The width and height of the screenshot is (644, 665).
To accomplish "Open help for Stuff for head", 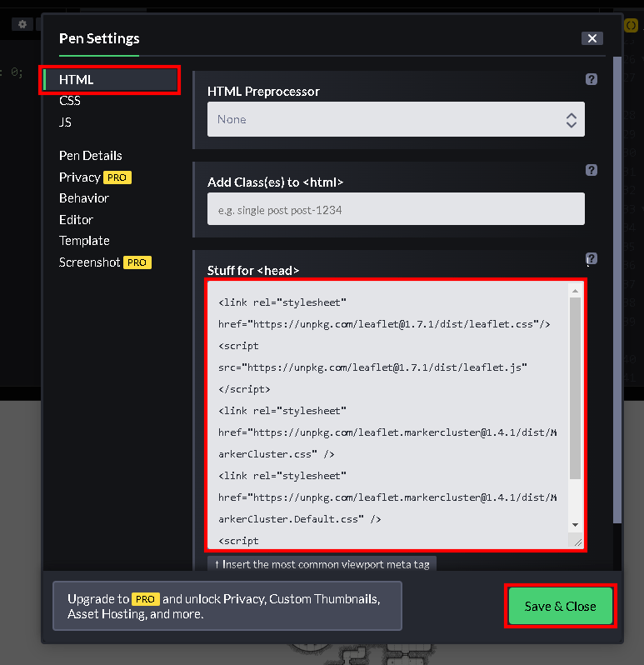I will [x=591, y=258].
